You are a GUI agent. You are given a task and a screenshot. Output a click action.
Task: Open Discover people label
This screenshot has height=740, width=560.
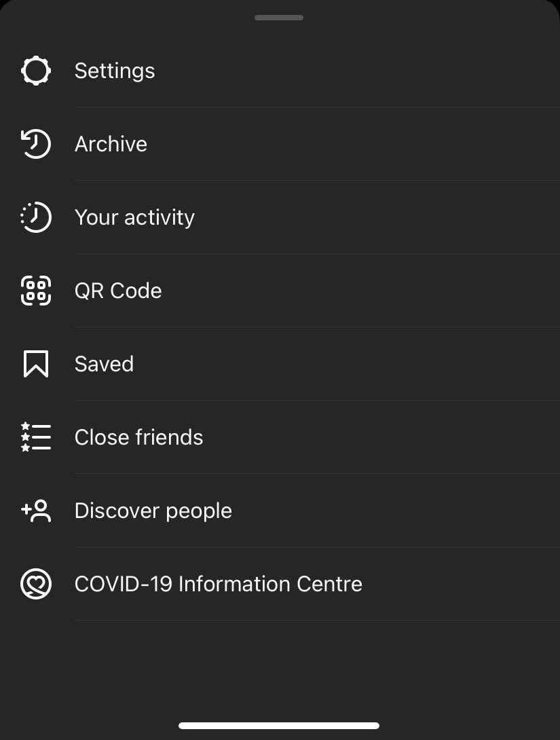pos(153,511)
